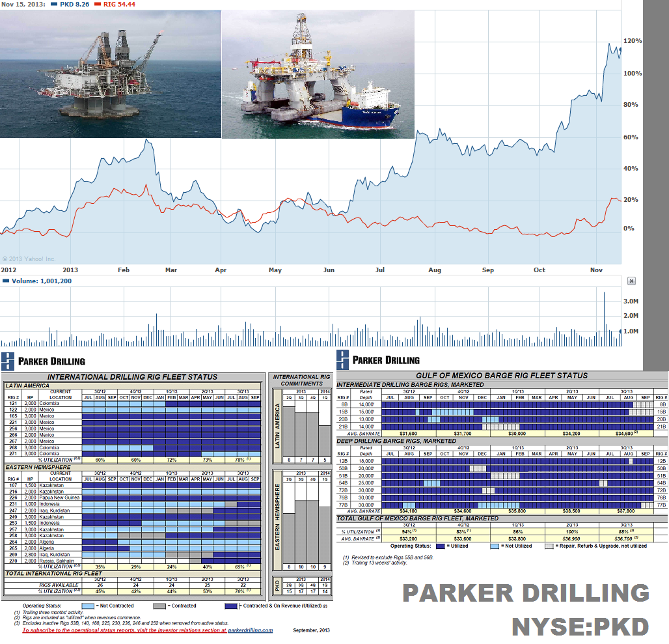This screenshot has height=644, width=669.
Task: Close the volume chart panel
Action: [x=631, y=281]
